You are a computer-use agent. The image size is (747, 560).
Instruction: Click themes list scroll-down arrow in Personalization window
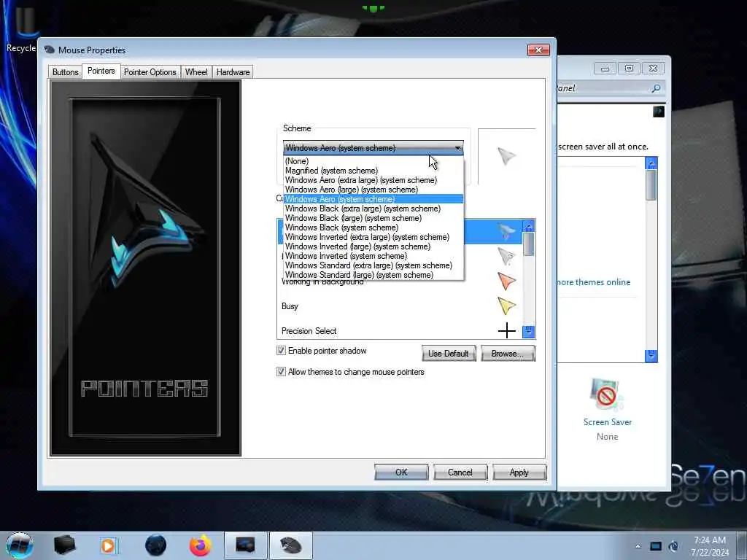pyautogui.click(x=651, y=356)
